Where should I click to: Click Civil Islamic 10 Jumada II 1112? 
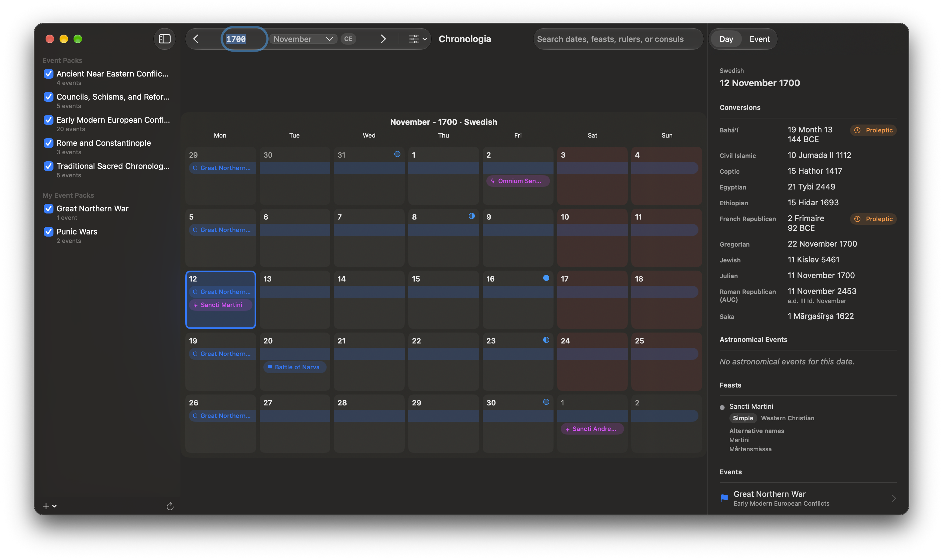tap(819, 155)
